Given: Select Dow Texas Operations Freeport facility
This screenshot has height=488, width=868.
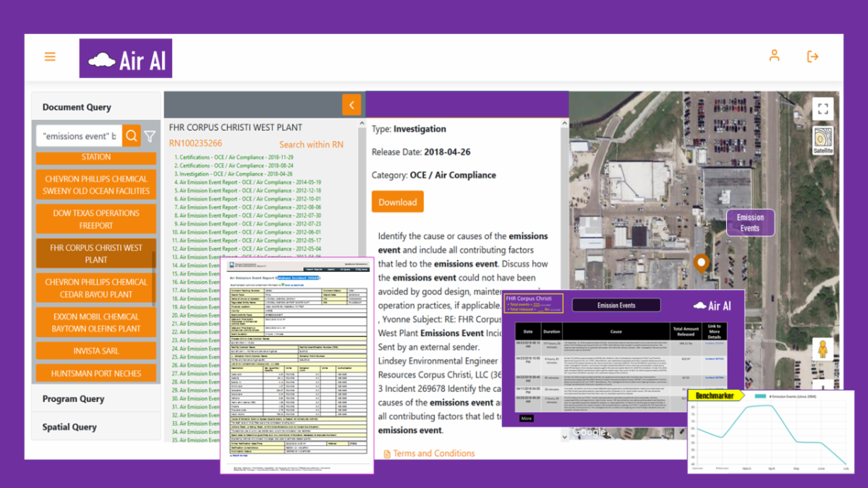Looking at the screenshot, I should [96, 219].
